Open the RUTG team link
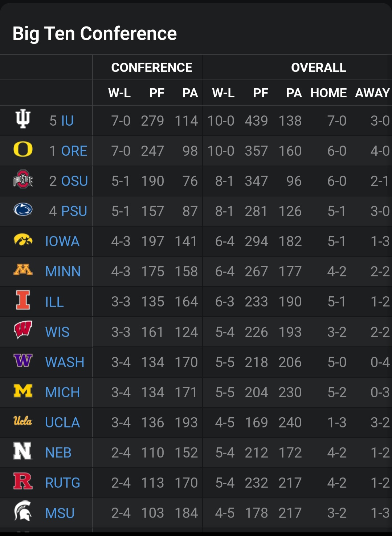The image size is (392, 536). pyautogui.click(x=62, y=483)
